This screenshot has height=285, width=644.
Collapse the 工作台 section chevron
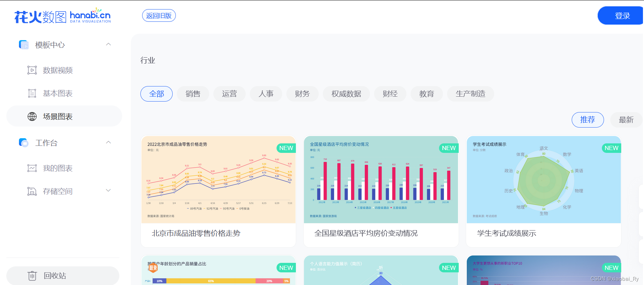(108, 142)
